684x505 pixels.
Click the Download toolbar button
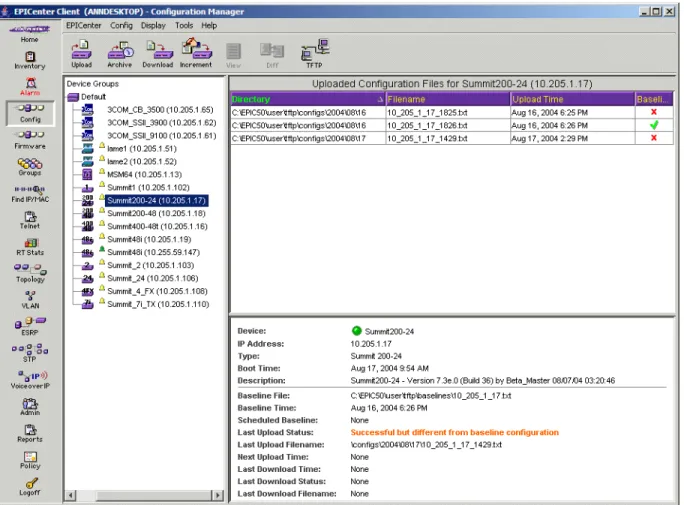(157, 55)
